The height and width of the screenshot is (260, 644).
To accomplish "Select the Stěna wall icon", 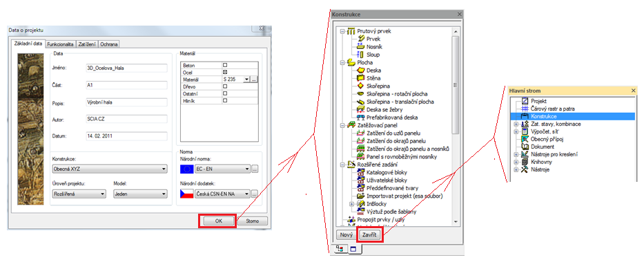I will pyautogui.click(x=361, y=77).
